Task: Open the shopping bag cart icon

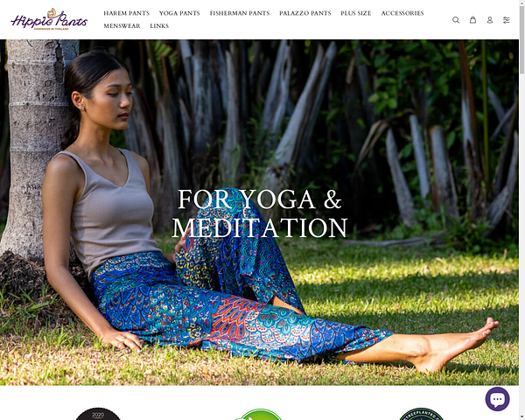Action: tap(472, 20)
